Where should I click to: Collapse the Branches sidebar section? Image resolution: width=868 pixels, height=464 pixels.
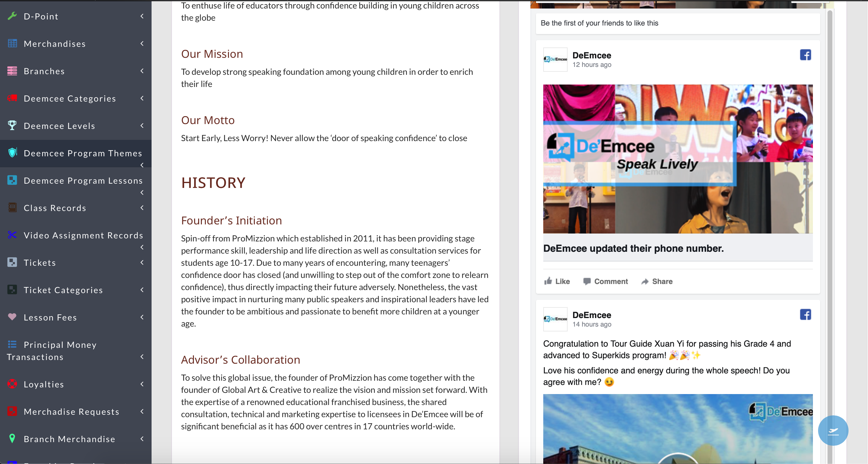click(142, 71)
